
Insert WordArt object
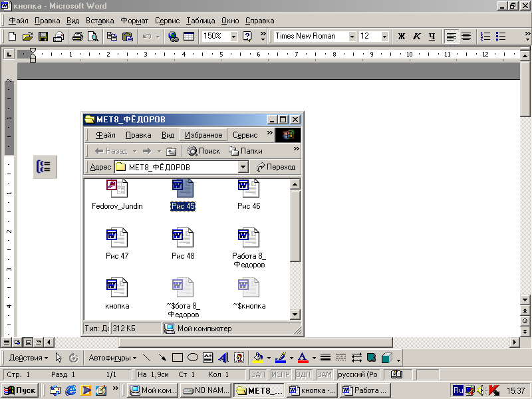click(223, 358)
